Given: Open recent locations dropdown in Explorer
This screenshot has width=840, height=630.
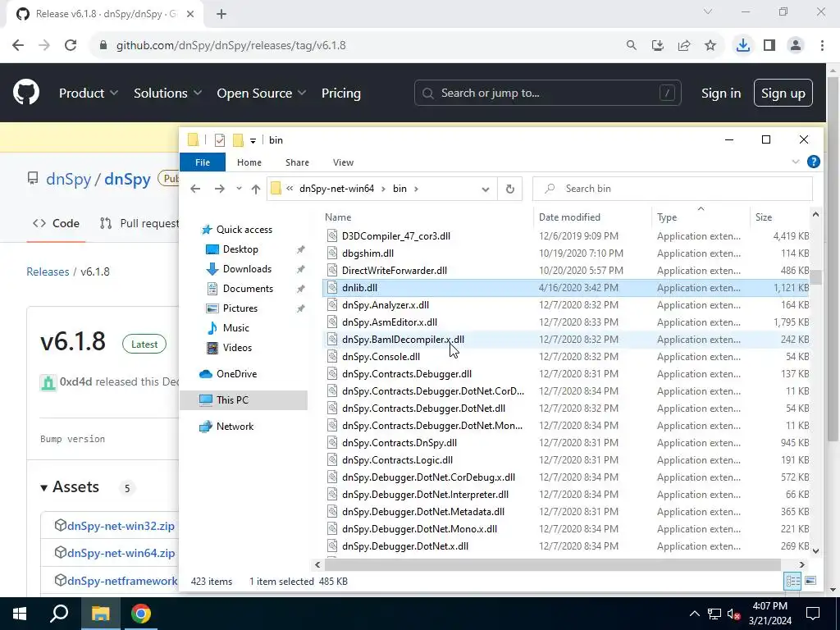Looking at the screenshot, I should (x=239, y=189).
